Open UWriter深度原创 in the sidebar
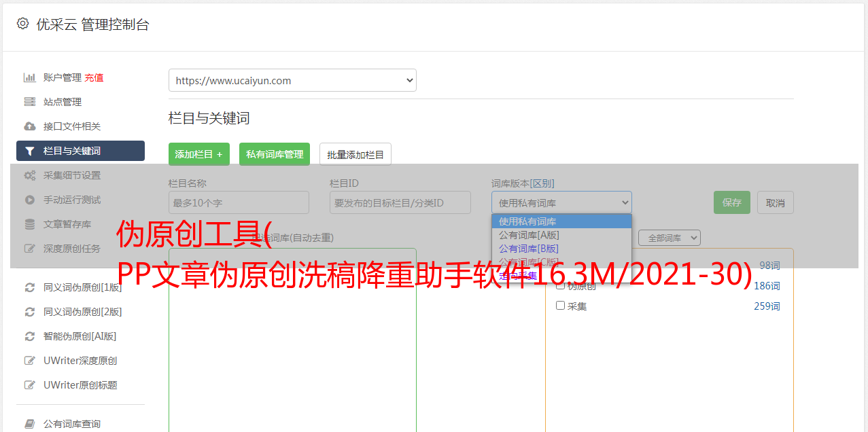Screen dimensions: 868x432 pyautogui.click(x=80, y=361)
